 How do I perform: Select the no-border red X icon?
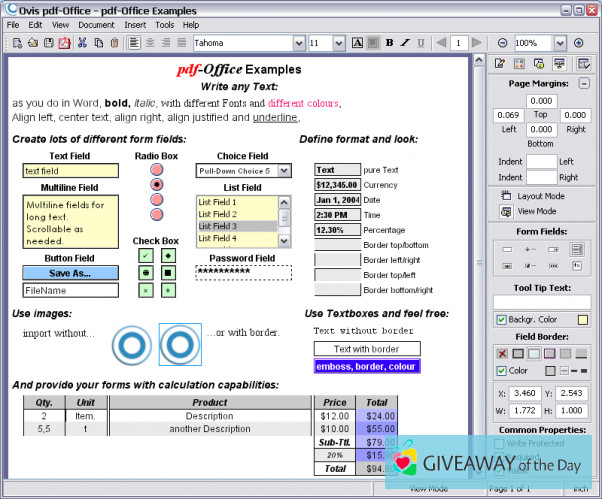(502, 354)
